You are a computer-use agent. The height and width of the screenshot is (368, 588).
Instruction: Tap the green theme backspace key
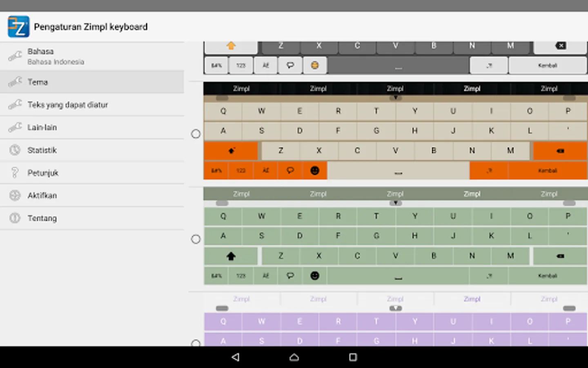560,256
